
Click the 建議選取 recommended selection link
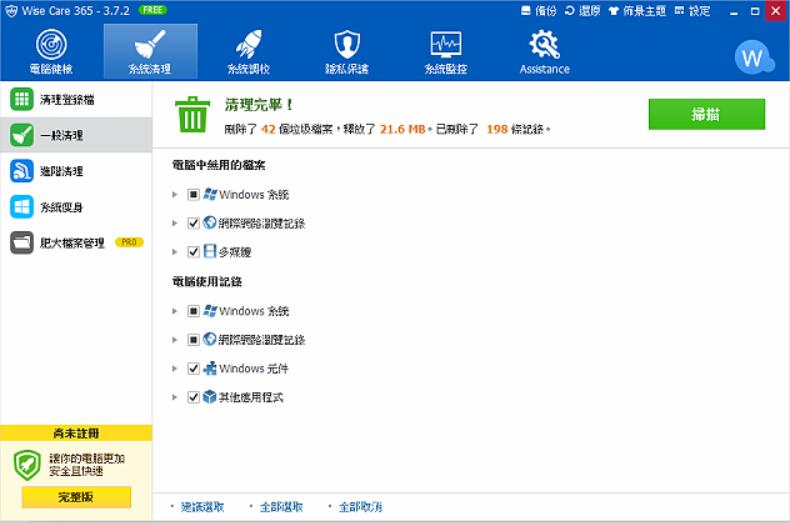pos(202,507)
